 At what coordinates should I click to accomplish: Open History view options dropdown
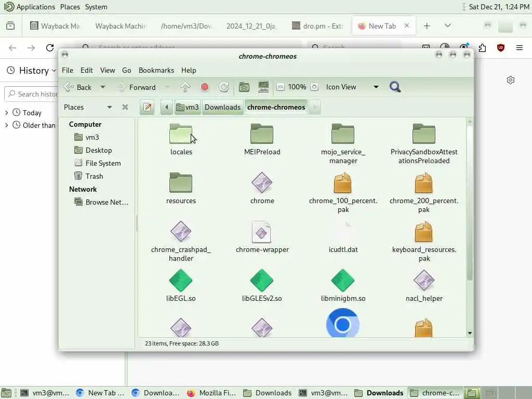54,71
